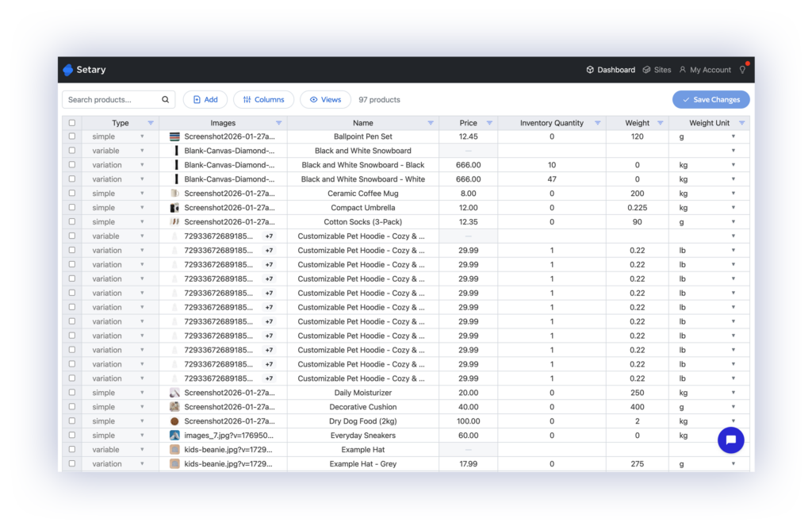Edit weight 400 of Decorative Cushion
812x526 pixels.
[637, 407]
